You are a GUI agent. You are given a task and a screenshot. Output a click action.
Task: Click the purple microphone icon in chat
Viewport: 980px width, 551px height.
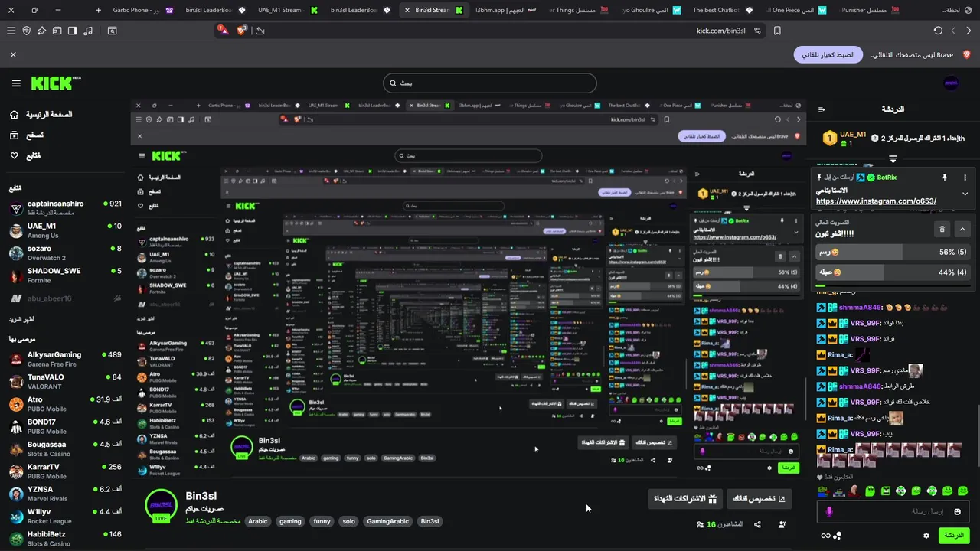[828, 511]
